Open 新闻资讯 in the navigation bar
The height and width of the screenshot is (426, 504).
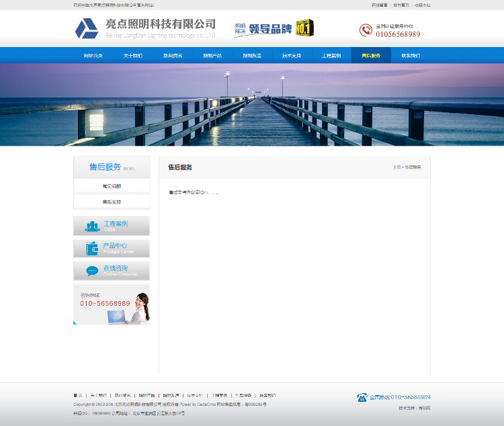point(173,56)
